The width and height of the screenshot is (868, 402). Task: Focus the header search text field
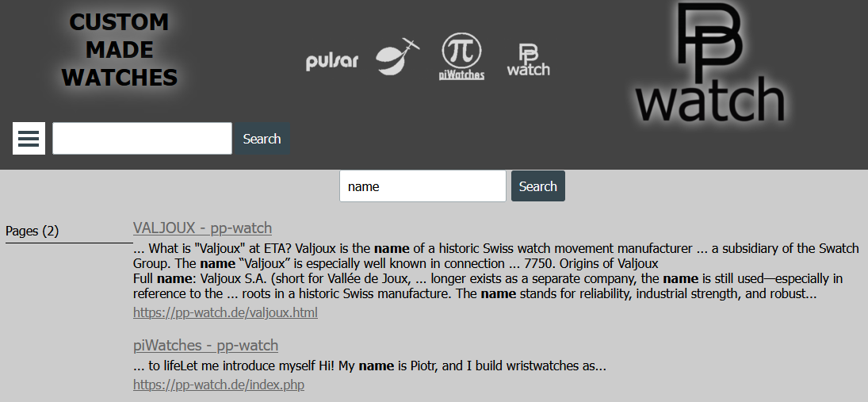click(x=142, y=139)
